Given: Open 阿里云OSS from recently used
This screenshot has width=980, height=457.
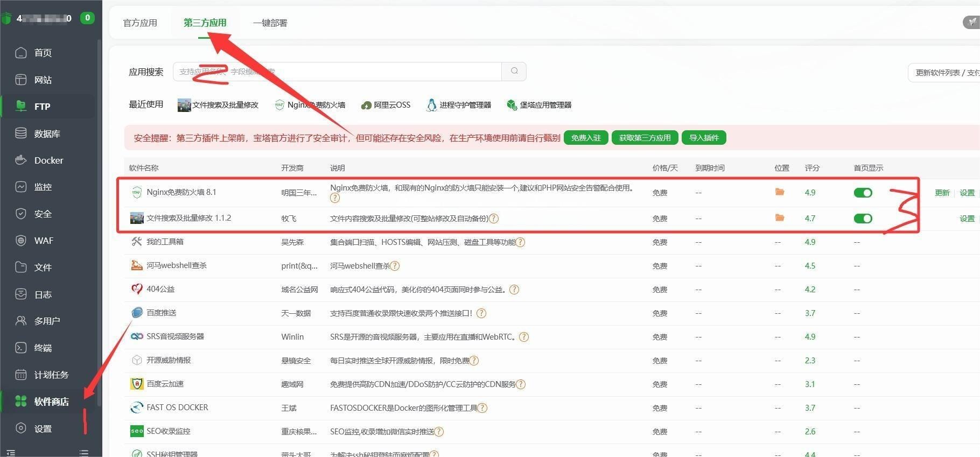Looking at the screenshot, I should (x=386, y=105).
